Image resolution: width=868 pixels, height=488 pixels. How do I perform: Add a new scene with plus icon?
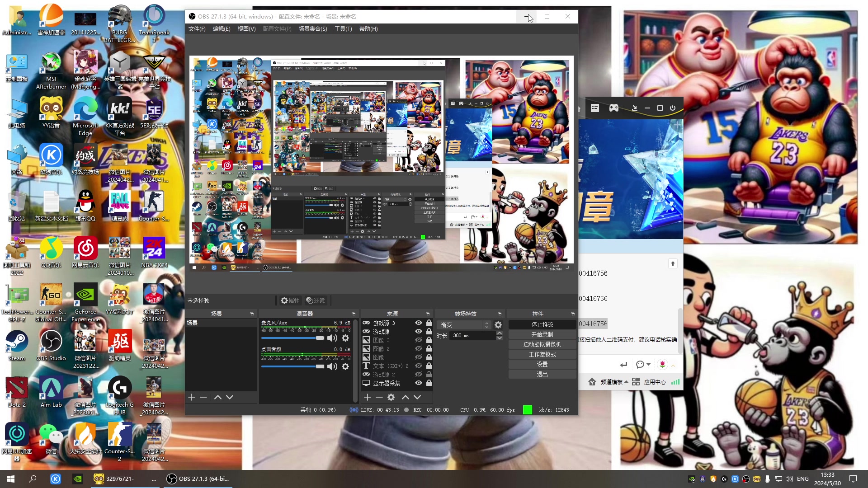coord(192,397)
